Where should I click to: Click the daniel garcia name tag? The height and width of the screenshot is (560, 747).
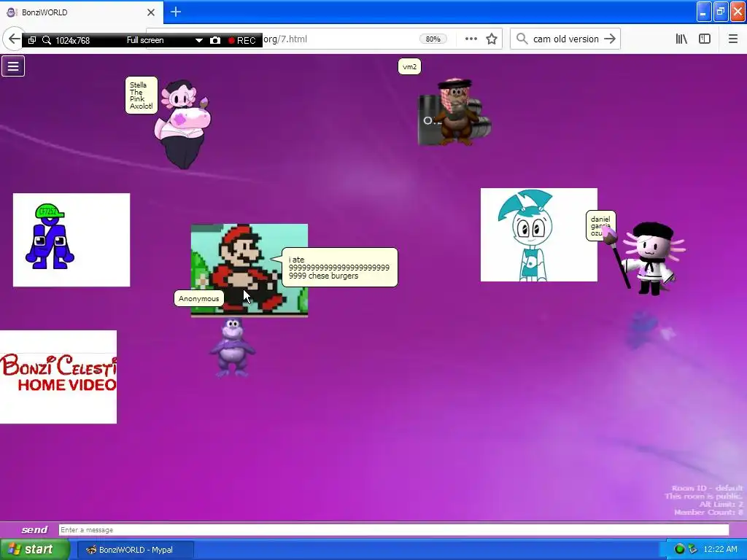tap(600, 225)
